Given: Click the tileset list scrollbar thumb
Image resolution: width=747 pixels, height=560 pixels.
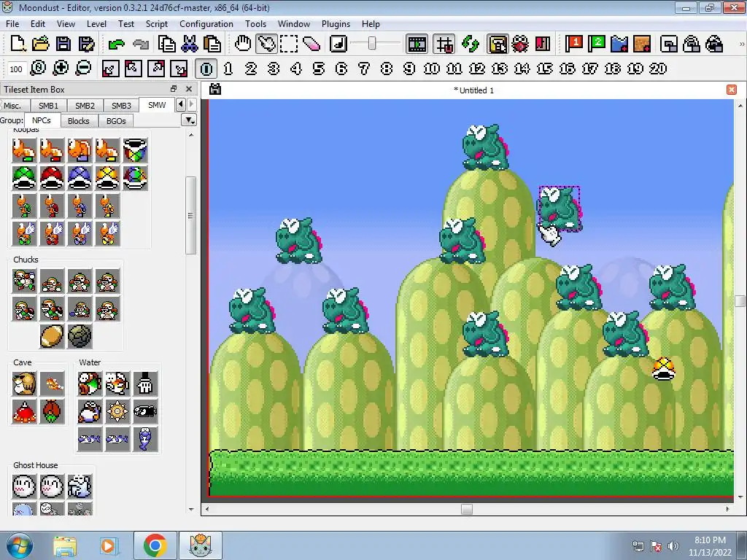Looking at the screenshot, I should 191,216.
